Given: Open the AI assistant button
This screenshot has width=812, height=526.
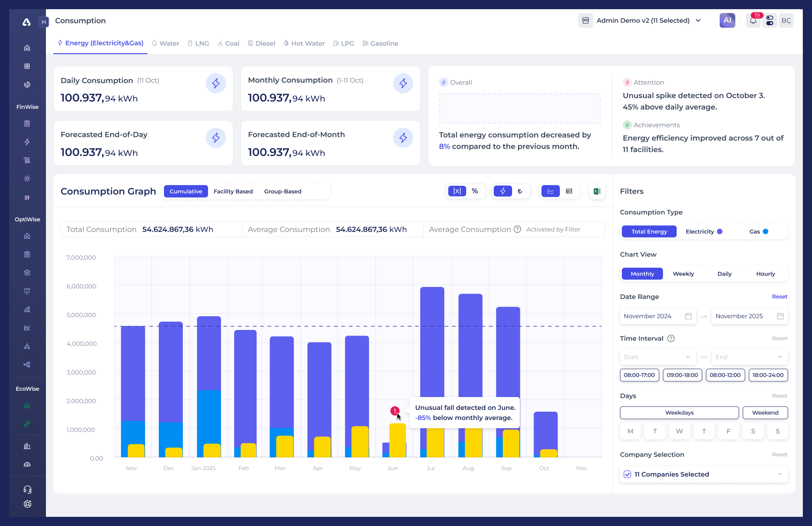Looking at the screenshot, I should [x=727, y=21].
